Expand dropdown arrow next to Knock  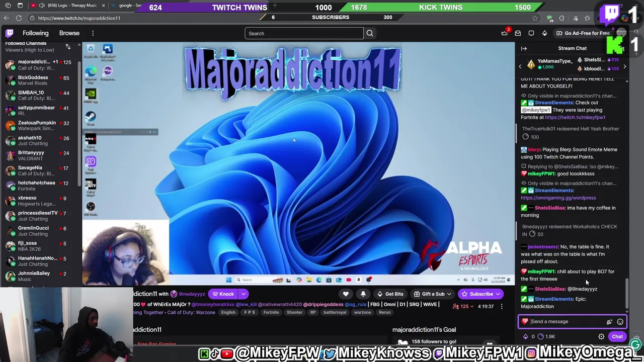pyautogui.click(x=244, y=294)
